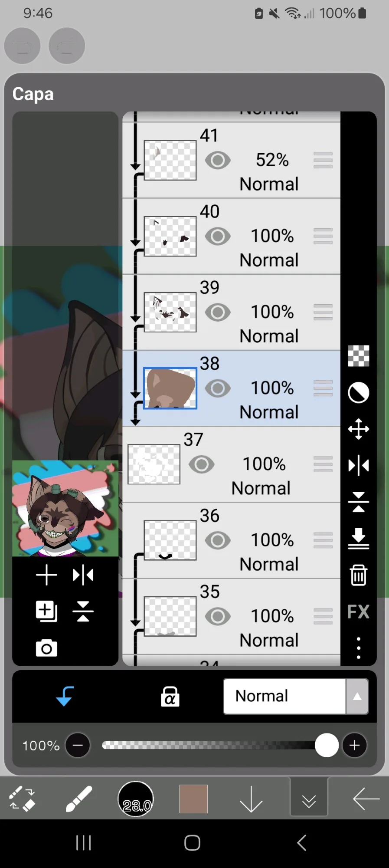Delete layer with the trash icon

pyautogui.click(x=358, y=575)
